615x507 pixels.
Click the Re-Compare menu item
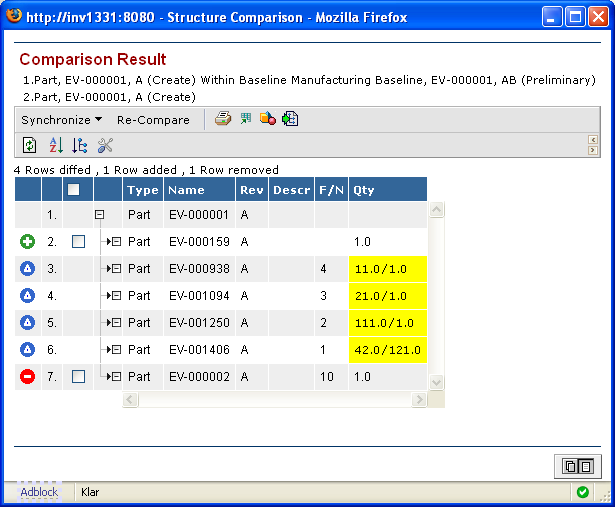point(153,120)
